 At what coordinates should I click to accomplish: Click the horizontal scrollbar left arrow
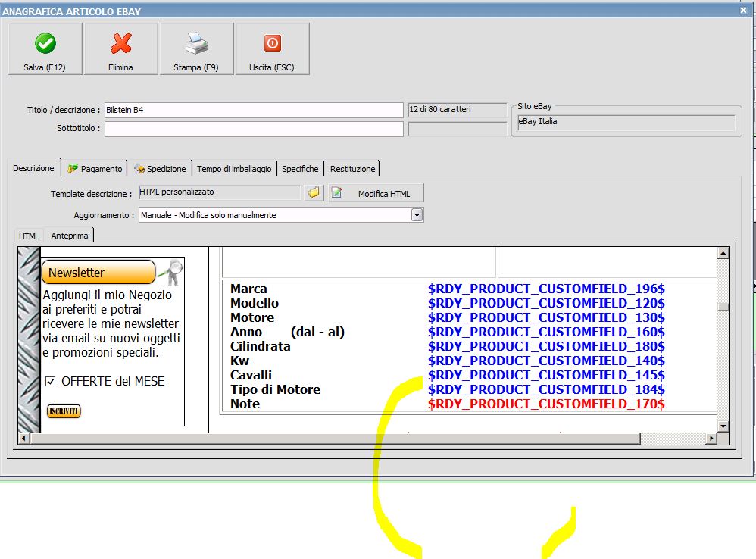[x=23, y=438]
